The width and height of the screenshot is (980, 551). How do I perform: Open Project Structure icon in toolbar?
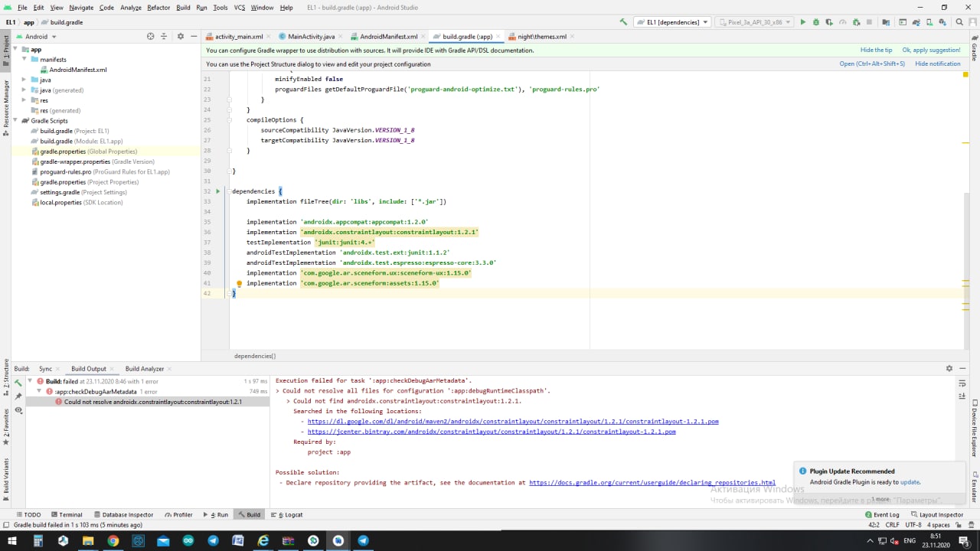tap(886, 22)
